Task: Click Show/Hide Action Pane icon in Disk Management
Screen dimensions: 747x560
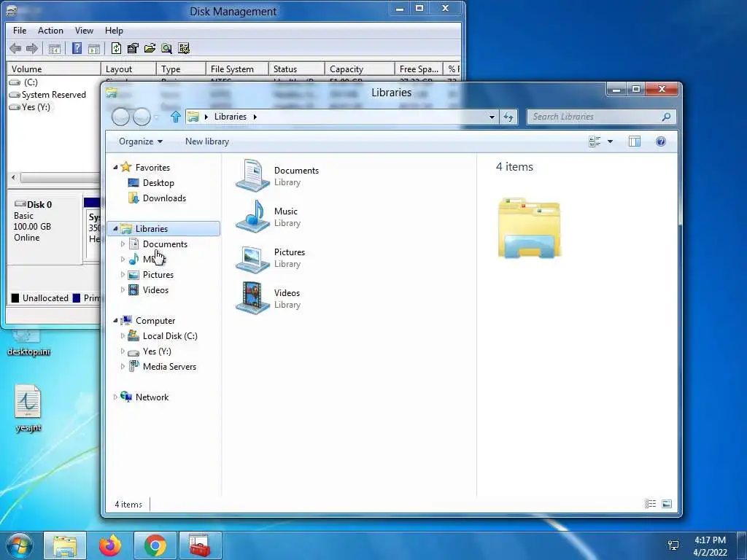Action: click(94, 49)
